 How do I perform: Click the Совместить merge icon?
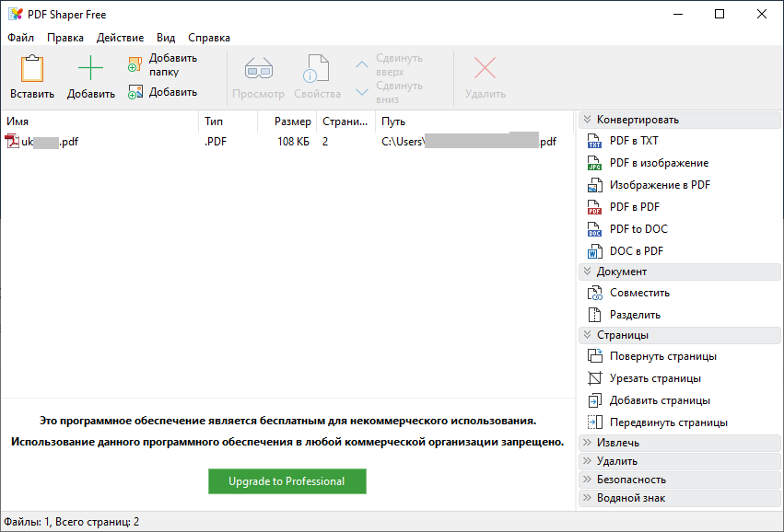click(x=594, y=293)
